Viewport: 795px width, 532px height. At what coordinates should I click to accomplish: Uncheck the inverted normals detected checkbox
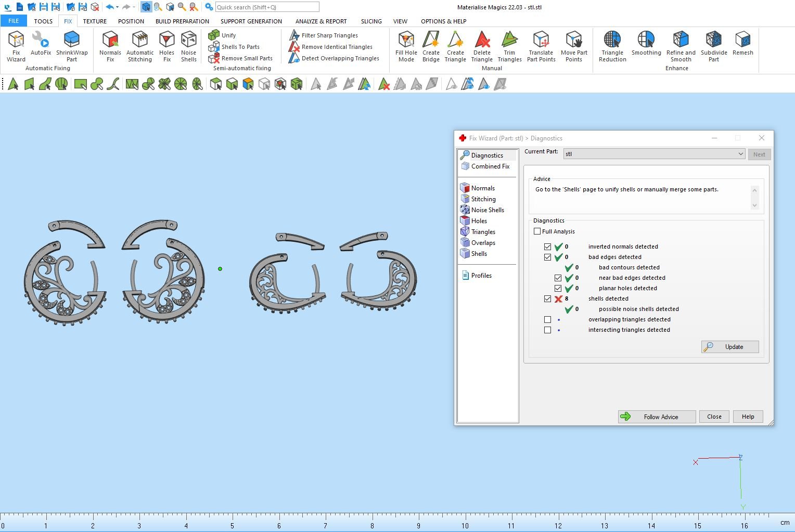tap(547, 247)
